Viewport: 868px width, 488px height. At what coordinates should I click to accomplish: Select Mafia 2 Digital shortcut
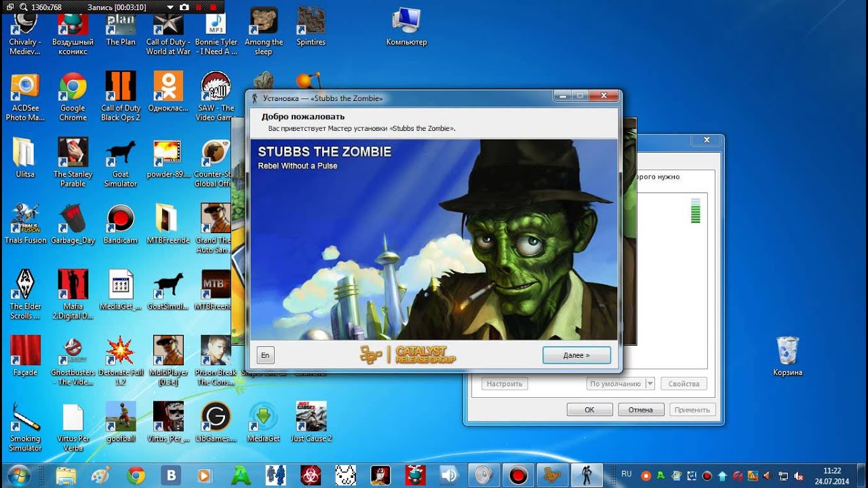click(x=73, y=295)
